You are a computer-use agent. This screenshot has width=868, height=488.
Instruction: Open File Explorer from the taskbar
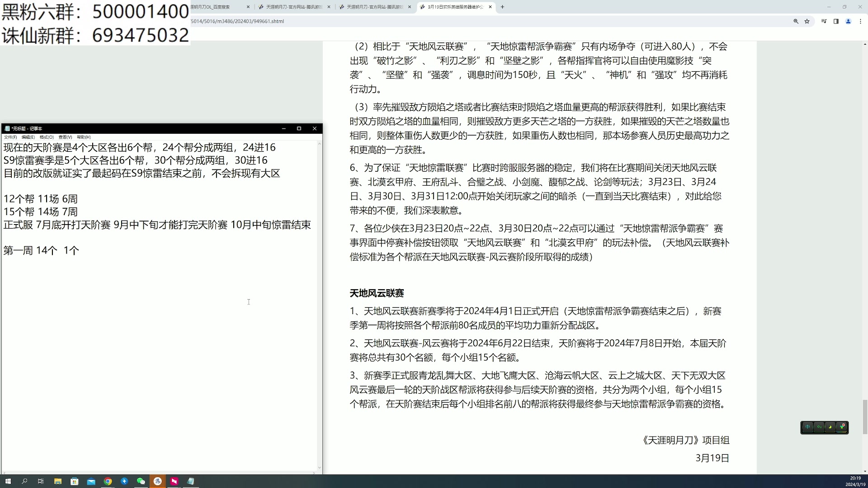[57, 481]
